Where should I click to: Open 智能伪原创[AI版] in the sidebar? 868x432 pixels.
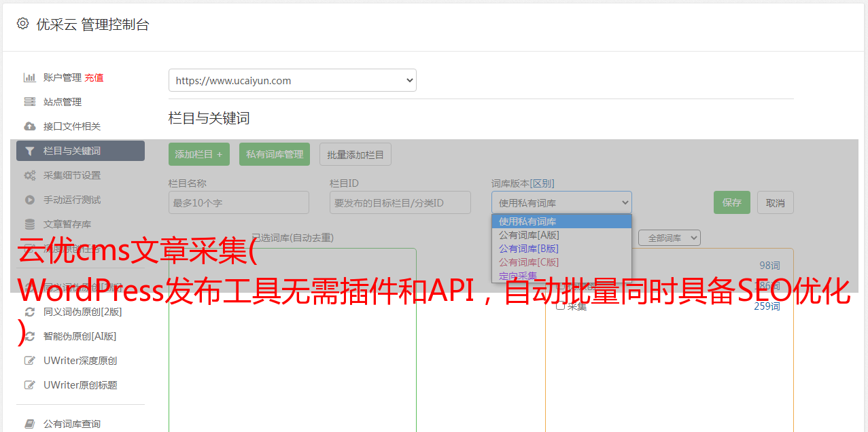point(80,336)
